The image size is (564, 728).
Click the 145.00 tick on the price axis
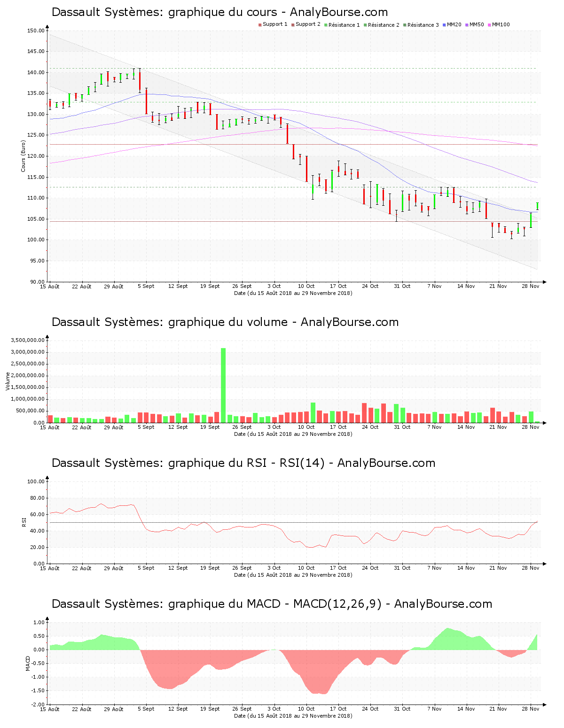pos(36,52)
